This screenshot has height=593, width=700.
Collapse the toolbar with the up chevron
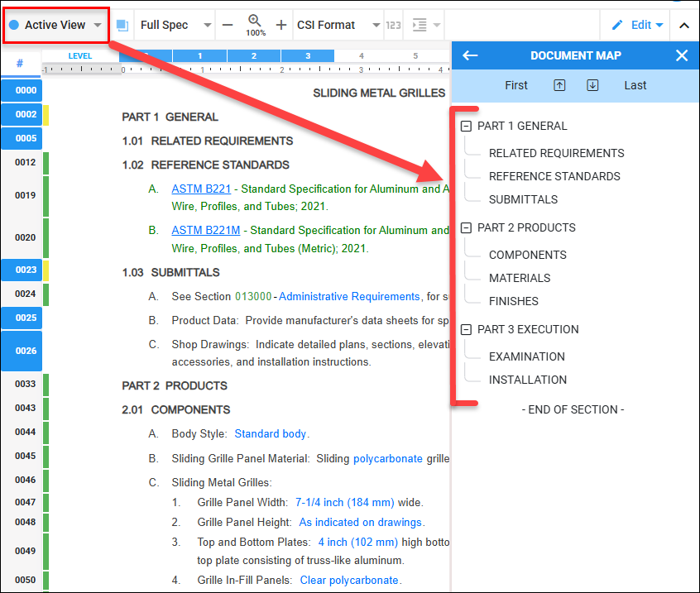click(x=684, y=26)
